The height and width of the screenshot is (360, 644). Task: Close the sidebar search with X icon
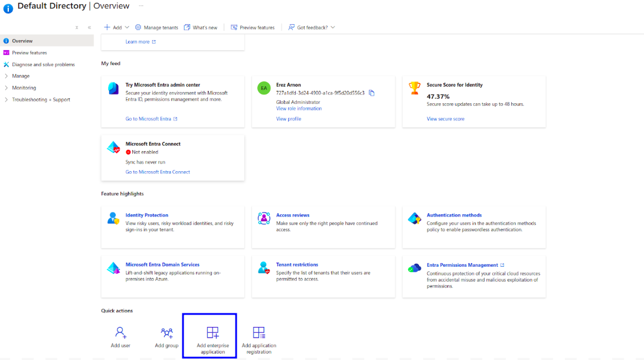click(x=77, y=28)
